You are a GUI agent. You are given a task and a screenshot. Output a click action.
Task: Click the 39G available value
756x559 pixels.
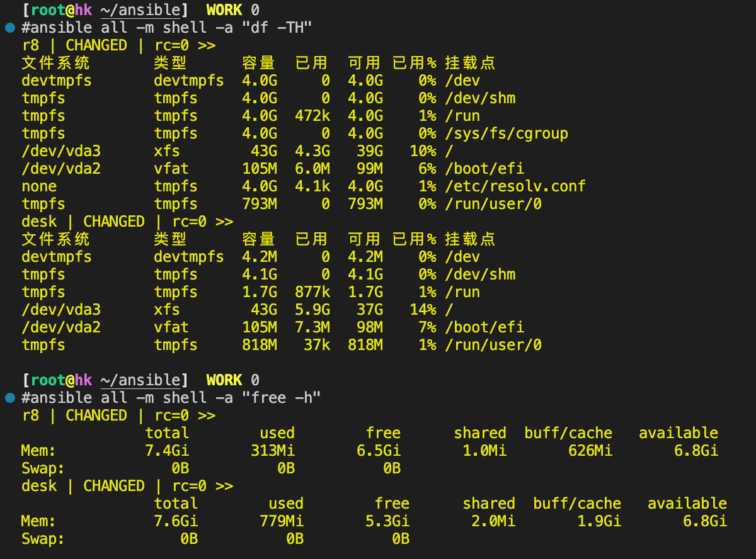click(x=370, y=151)
